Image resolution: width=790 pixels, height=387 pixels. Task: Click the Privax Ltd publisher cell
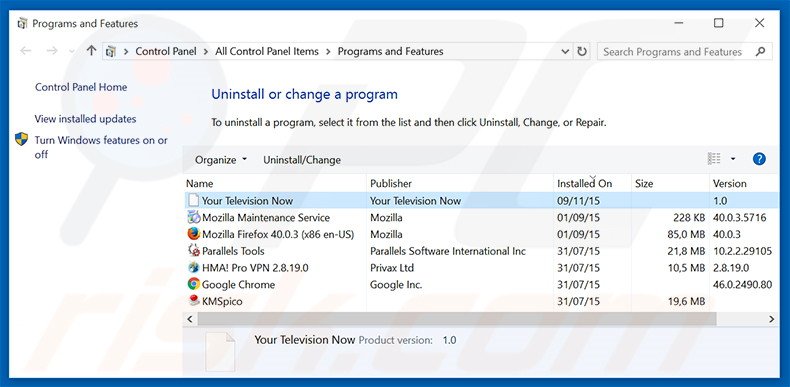391,268
